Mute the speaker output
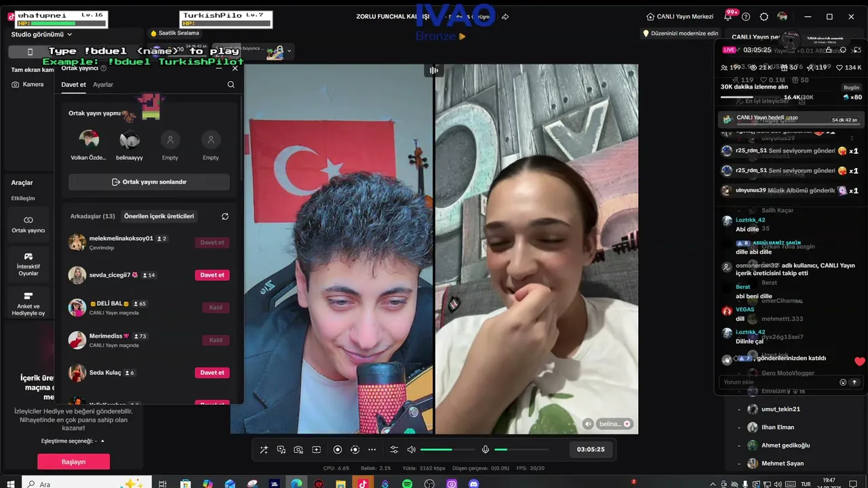Image resolution: width=868 pixels, height=488 pixels. [x=411, y=449]
